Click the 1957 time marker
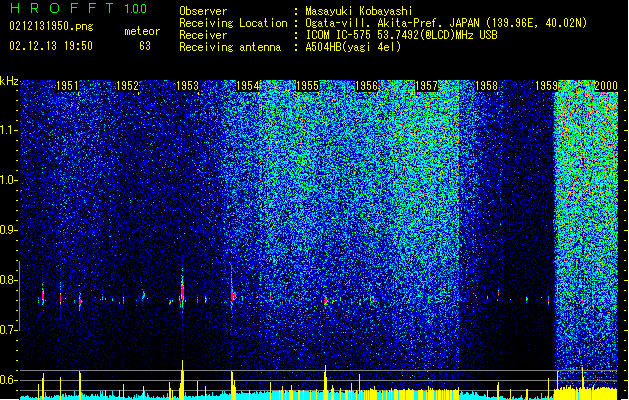Image resolution: width=629 pixels, height=400 pixels. click(426, 86)
